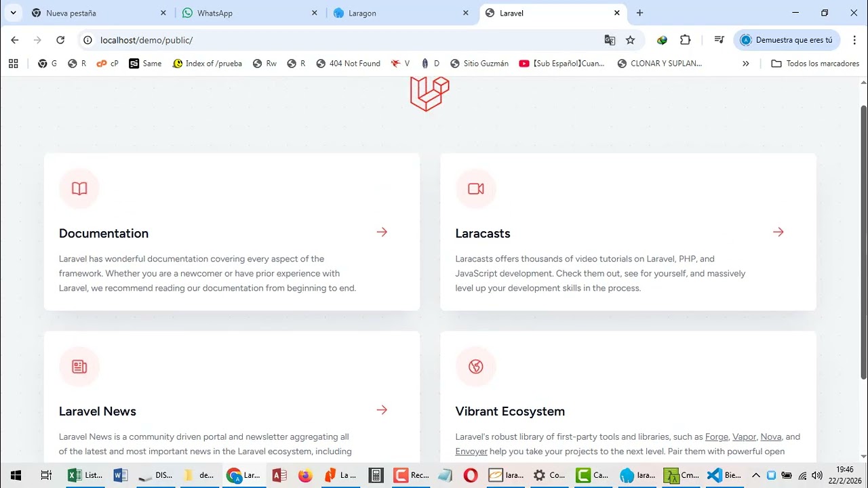Screen dimensions: 868x488
Task: Open Task View on the taskbar
Action: pyautogui.click(x=46, y=475)
